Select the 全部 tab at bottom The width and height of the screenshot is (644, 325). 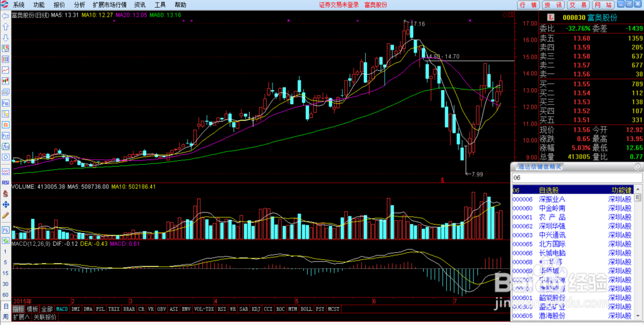[47, 309]
